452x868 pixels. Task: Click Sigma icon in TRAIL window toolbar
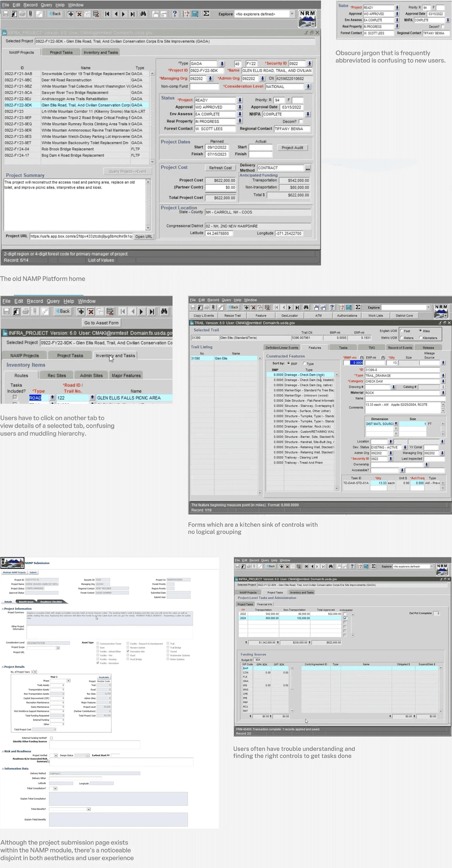click(x=358, y=307)
